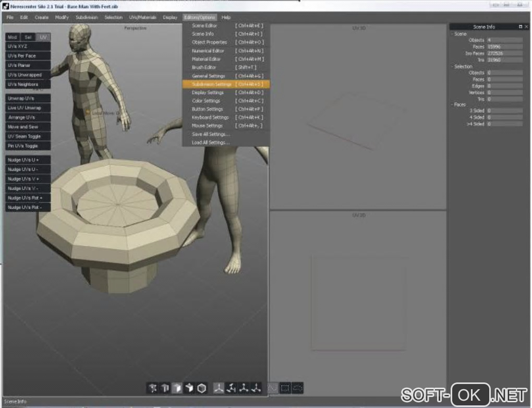Click the Nevercenter Silo title bar app icon
The width and height of the screenshot is (532, 408).
[6, 6]
